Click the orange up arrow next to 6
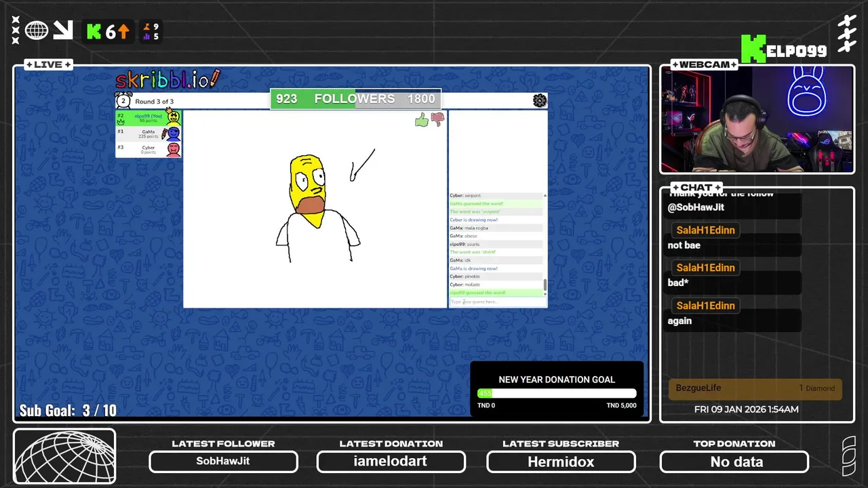The width and height of the screenshot is (868, 488). tap(123, 32)
